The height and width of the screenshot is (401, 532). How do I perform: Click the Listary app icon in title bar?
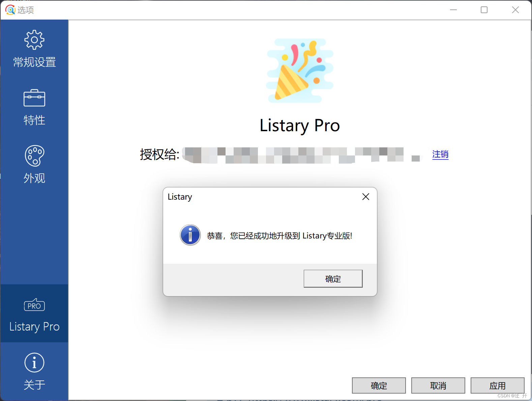(10, 10)
